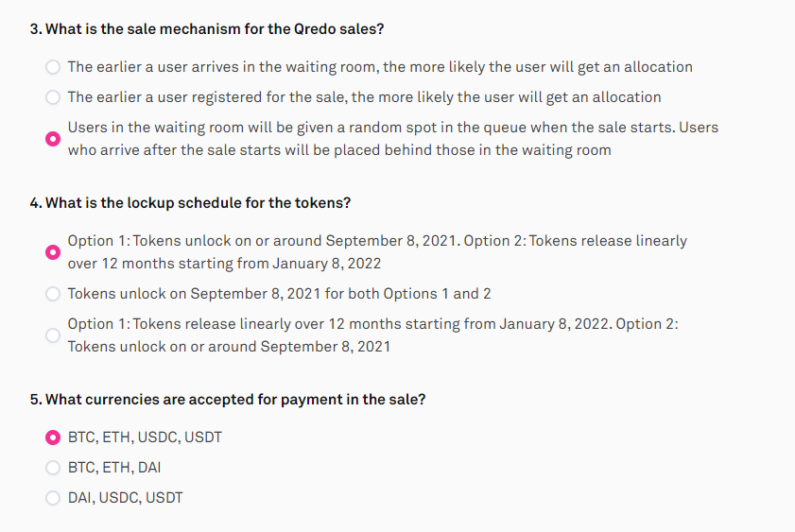Click answer text about random spot in queue
The image size is (795, 532).
[392, 139]
